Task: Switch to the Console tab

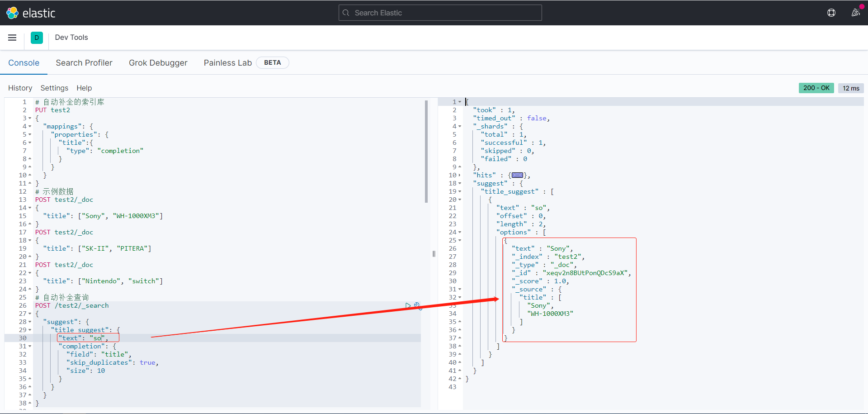Action: click(x=24, y=63)
